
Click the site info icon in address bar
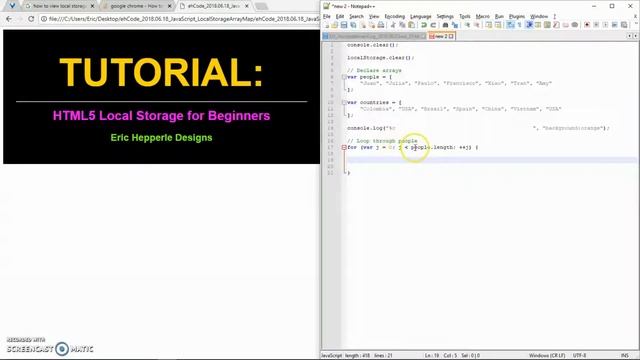coord(44,19)
